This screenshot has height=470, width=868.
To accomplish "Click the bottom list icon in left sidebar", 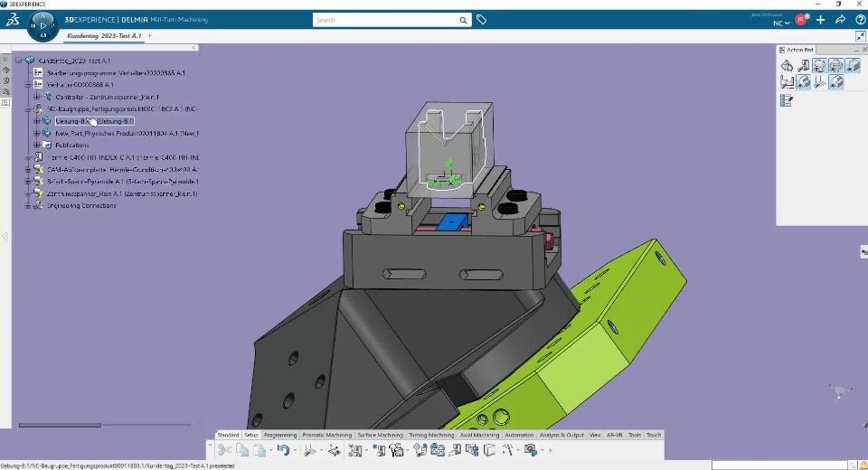I will pos(6,102).
